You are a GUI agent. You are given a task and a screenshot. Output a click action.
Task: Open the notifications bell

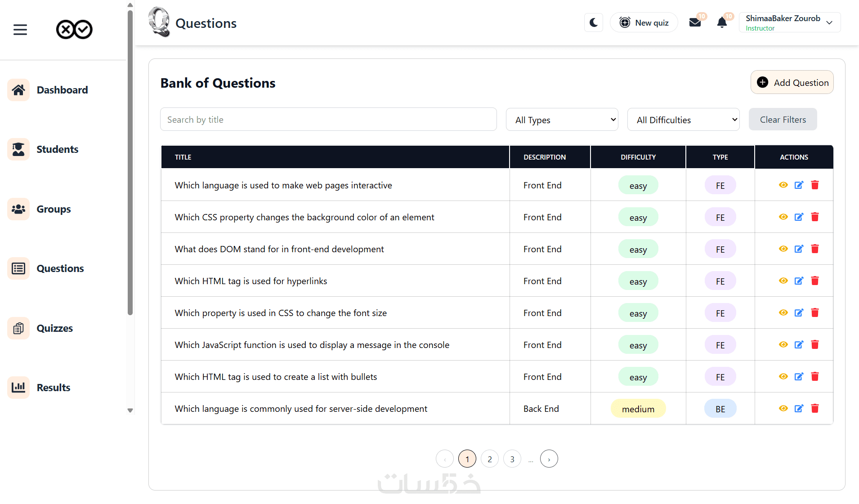coord(722,22)
